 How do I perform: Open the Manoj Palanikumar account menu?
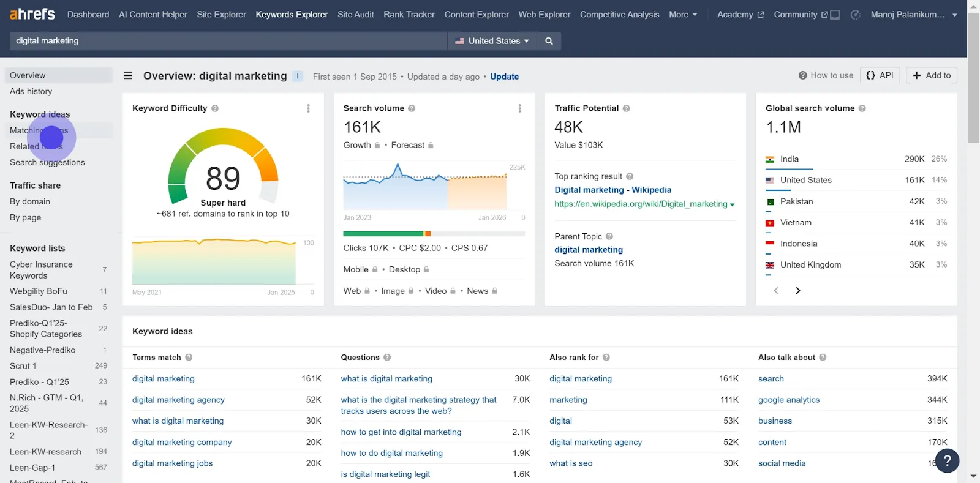(x=914, y=15)
